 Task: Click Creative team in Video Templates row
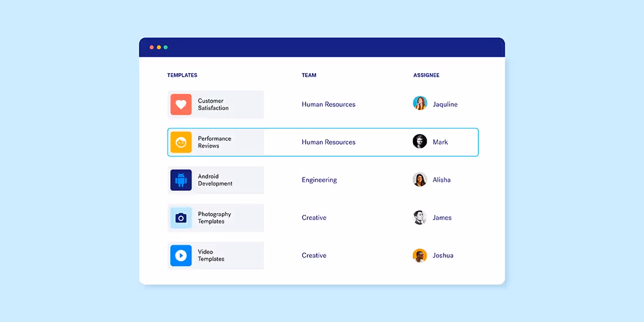[x=314, y=255]
